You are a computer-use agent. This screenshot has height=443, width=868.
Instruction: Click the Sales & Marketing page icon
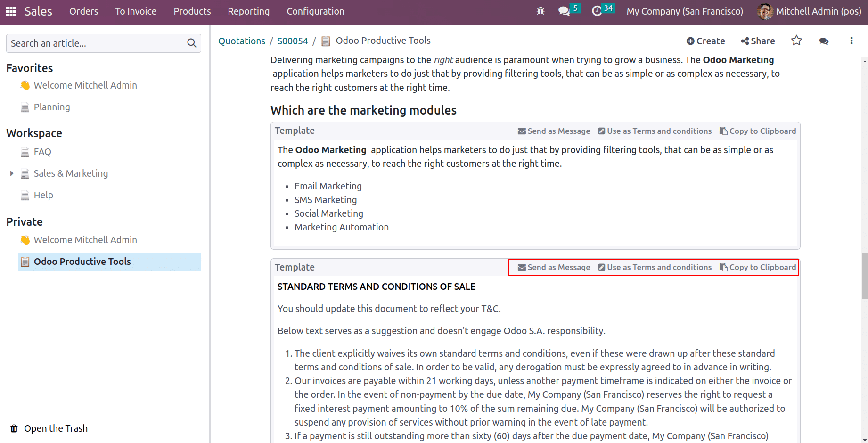(x=25, y=174)
